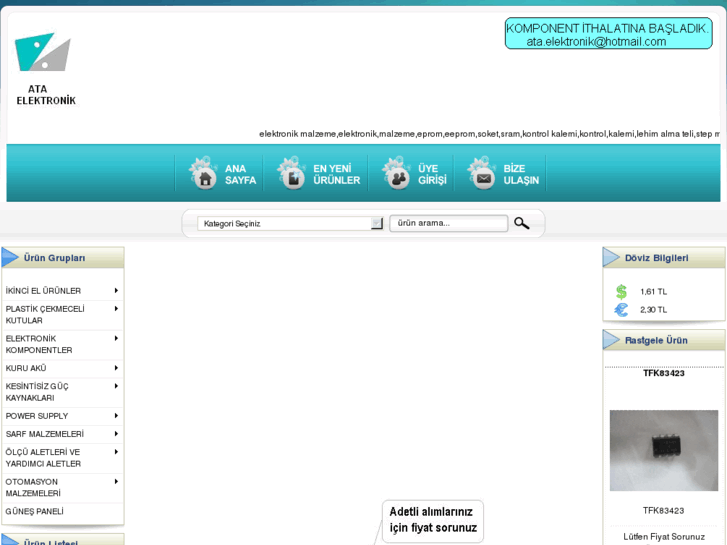Viewport: 727px width, 545px height.
Task: Click the new products icon beside En Yeni Ürünler
Action: [292, 174]
